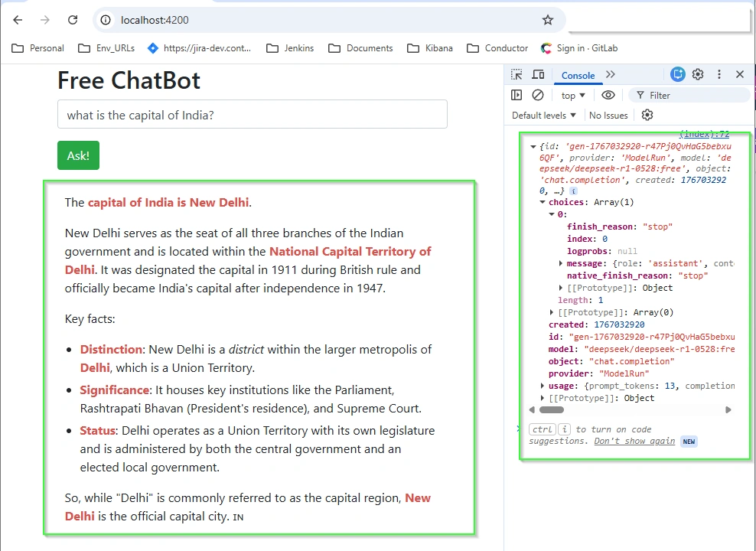Click the browser forward arrow

(45, 20)
